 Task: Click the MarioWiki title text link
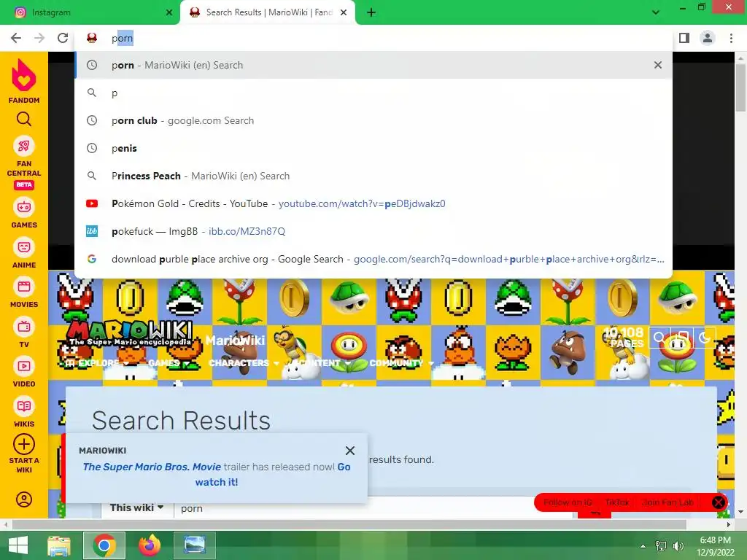[x=235, y=340]
